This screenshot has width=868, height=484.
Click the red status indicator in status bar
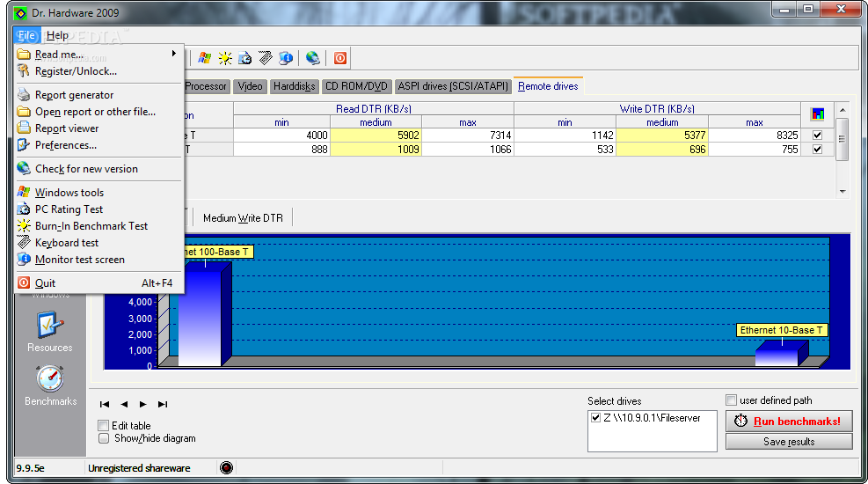pyautogui.click(x=226, y=468)
